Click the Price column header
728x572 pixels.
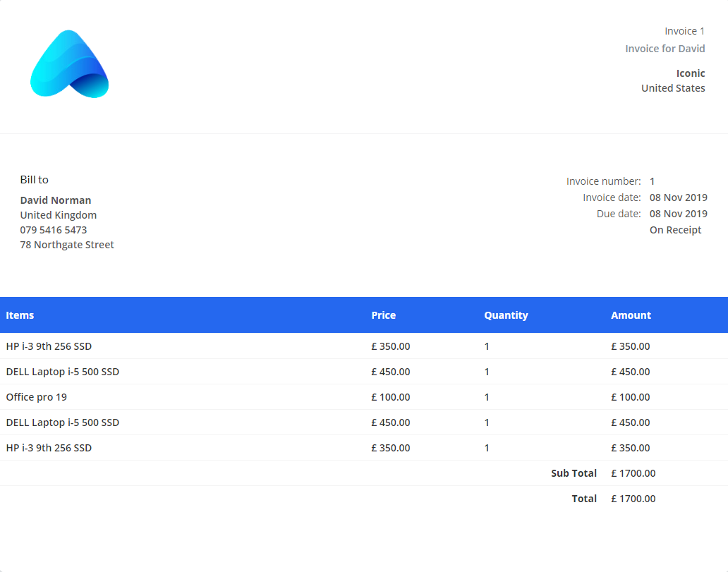coord(383,315)
